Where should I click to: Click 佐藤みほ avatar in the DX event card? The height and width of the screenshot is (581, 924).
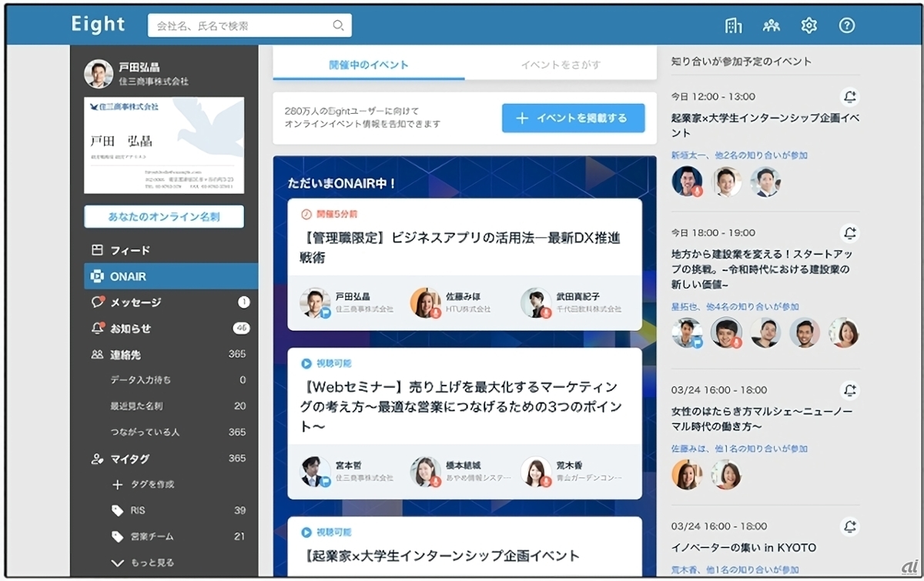425,303
